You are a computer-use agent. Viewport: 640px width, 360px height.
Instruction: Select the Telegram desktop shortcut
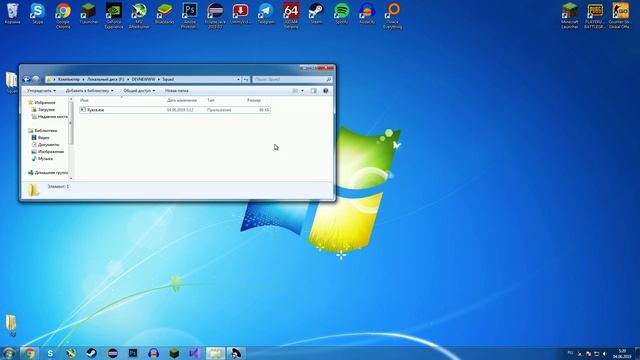pyautogui.click(x=266, y=14)
